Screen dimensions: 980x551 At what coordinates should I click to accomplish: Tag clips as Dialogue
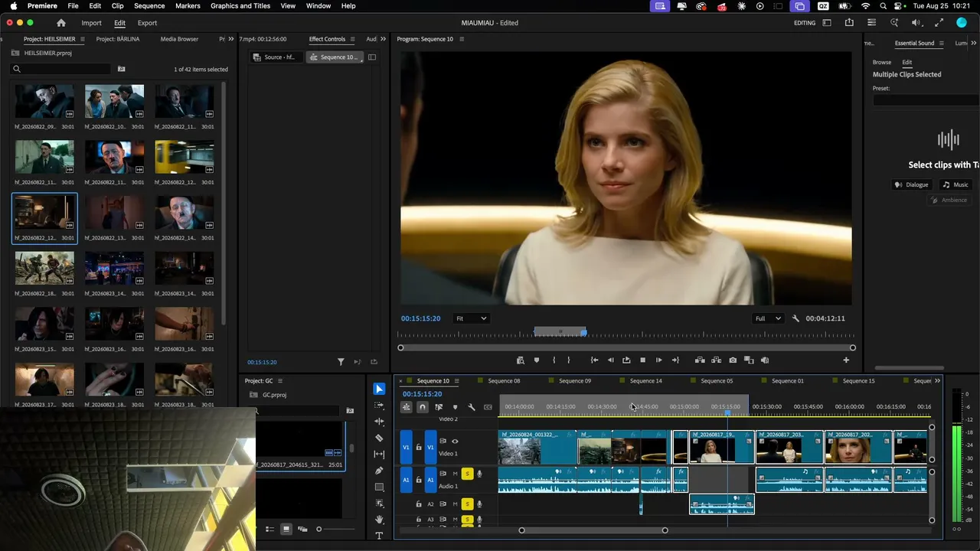[x=911, y=184]
